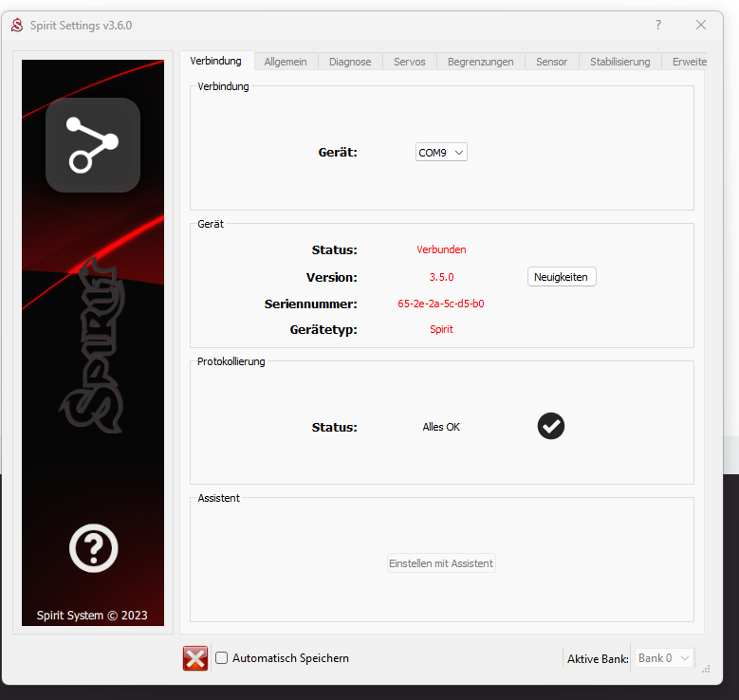Click the Einstellen mit Assistent button

[x=441, y=563]
